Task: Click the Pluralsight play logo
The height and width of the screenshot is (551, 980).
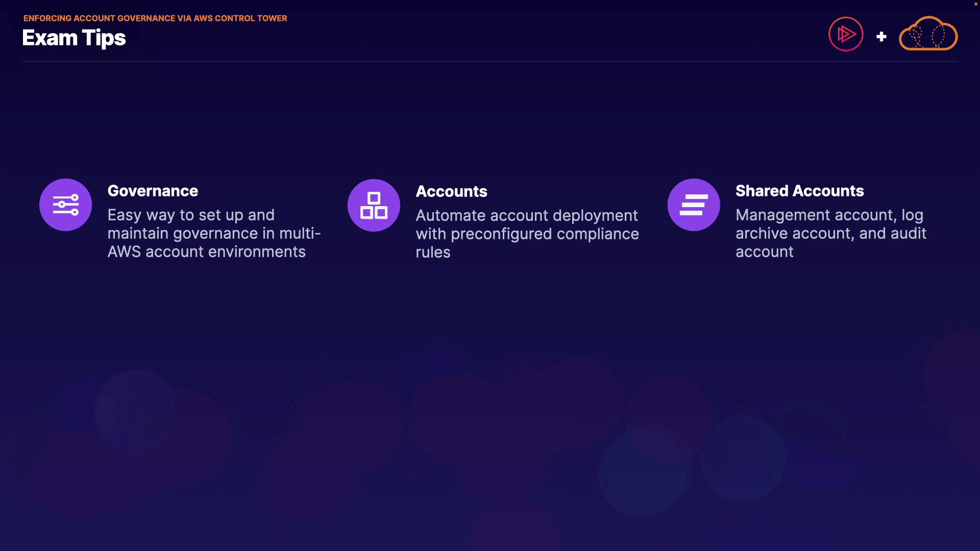Action: click(x=846, y=34)
